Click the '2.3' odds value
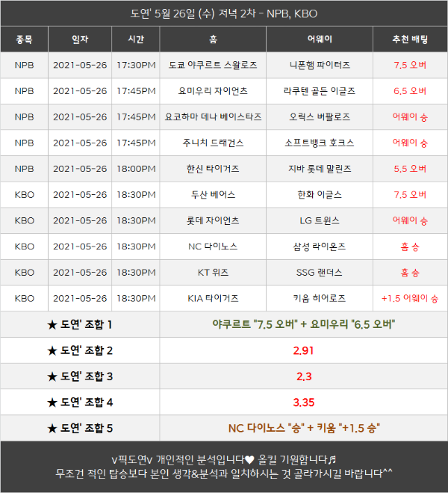 pos(304,376)
